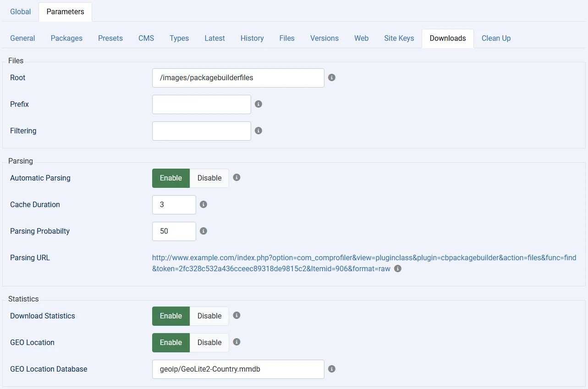This screenshot has width=588, height=389.
Task: Disable Automatic Parsing
Action: 209,178
